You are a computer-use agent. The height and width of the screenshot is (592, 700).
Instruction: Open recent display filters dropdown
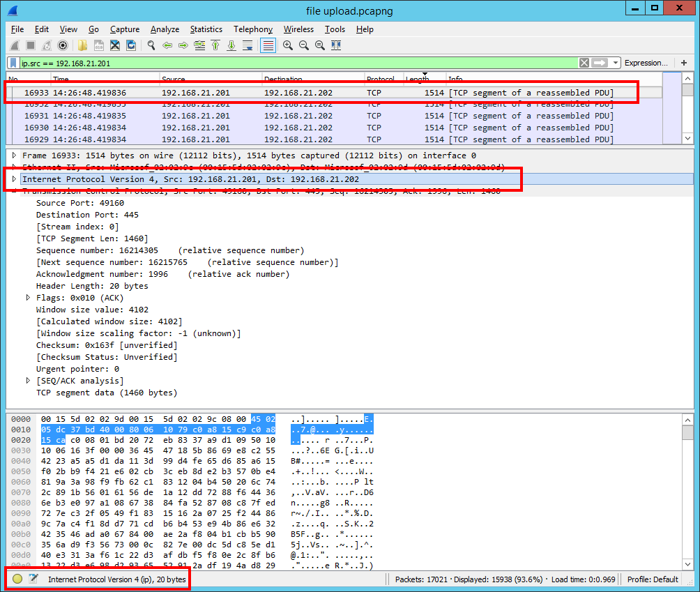tap(616, 63)
